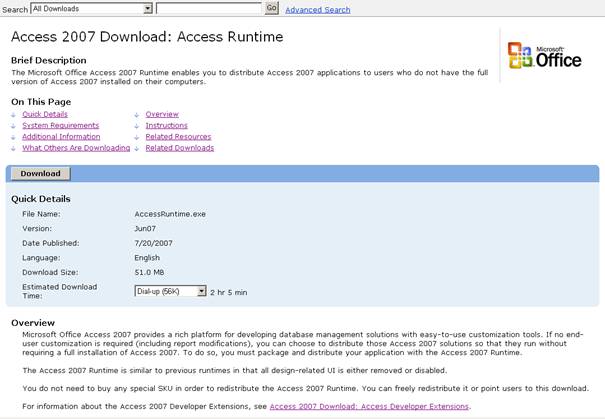605x419 pixels.
Task: Click the Download button
Action: point(41,174)
